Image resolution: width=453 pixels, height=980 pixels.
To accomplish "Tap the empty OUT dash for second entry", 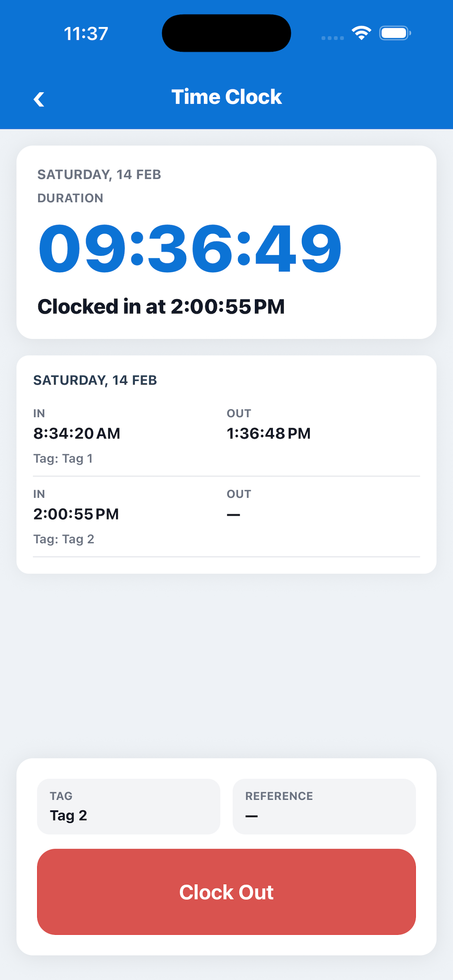I will click(233, 515).
